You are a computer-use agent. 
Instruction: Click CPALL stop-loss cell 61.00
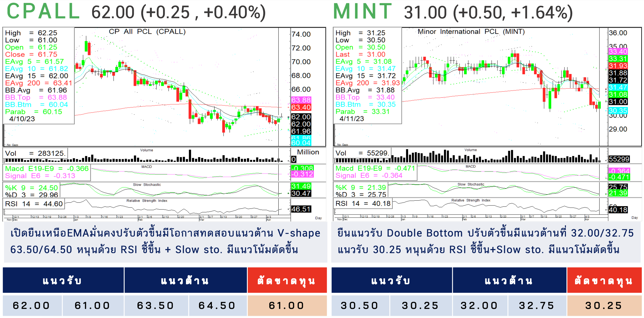click(x=287, y=306)
